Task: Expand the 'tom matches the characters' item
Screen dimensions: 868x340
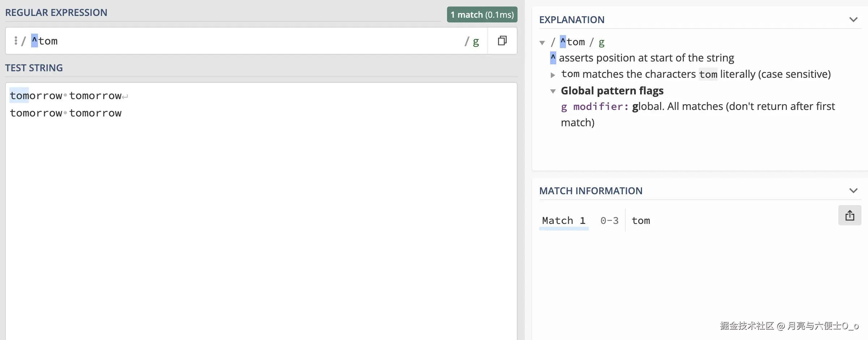Action: (x=553, y=75)
